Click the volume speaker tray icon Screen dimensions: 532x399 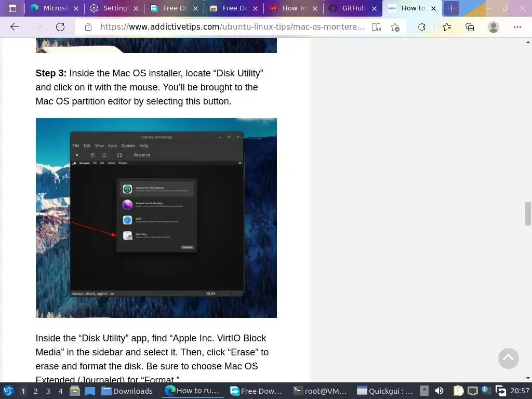(x=439, y=391)
